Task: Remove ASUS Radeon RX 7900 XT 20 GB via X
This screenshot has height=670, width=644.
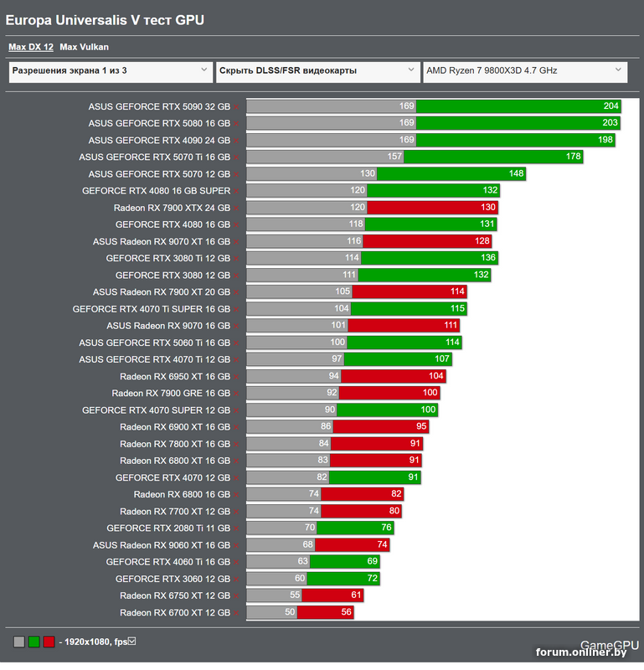Action: 236,292
